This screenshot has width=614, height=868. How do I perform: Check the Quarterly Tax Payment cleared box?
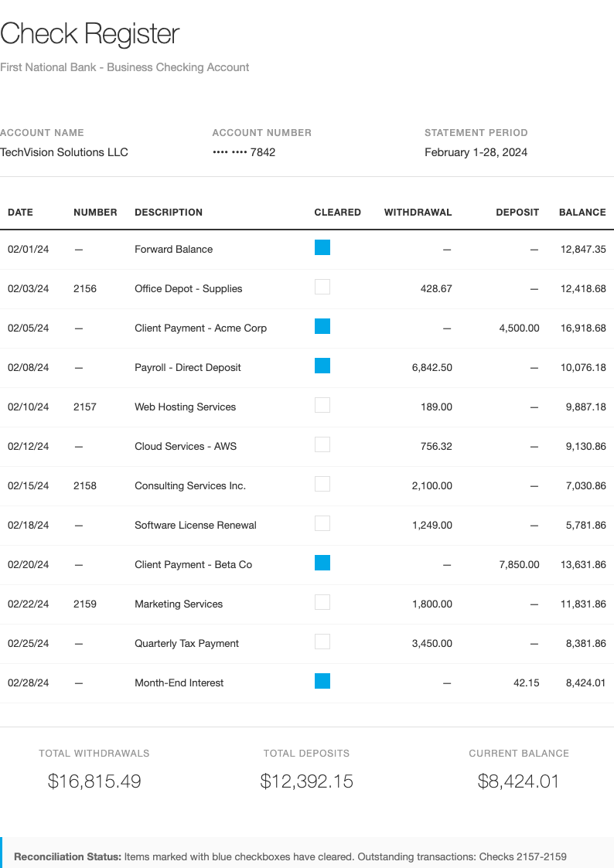click(322, 641)
